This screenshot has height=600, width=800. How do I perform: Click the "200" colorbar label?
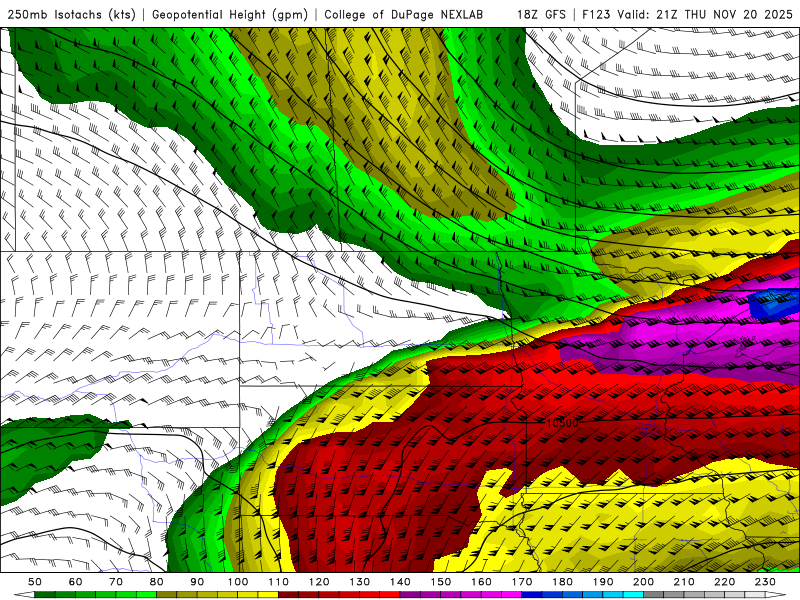point(644,582)
